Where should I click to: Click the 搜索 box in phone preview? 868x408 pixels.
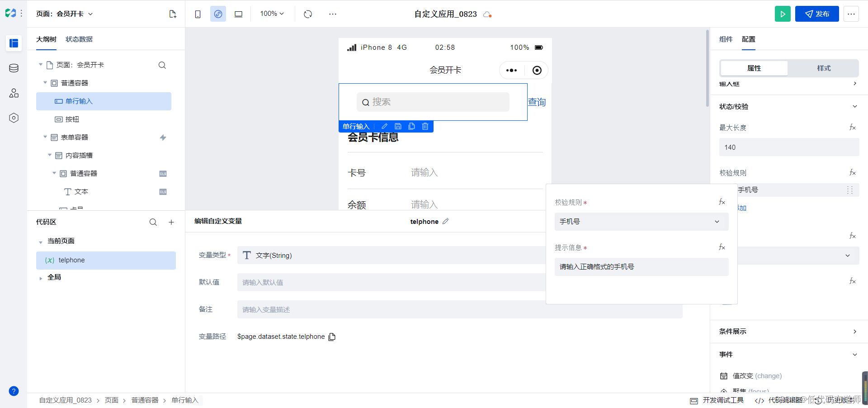433,102
